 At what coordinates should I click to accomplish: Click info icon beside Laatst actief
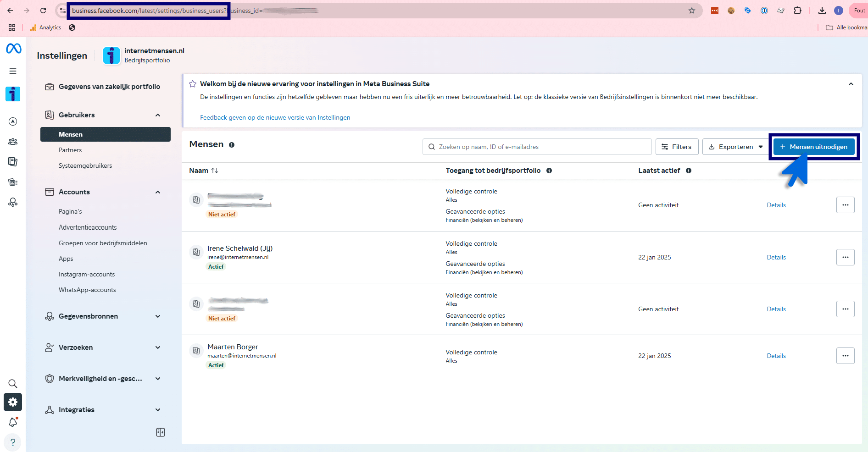tap(689, 171)
